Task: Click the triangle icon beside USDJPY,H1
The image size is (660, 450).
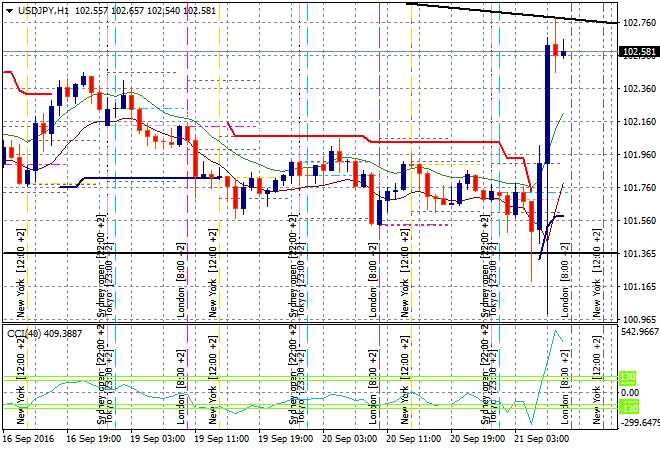Action: point(9,9)
